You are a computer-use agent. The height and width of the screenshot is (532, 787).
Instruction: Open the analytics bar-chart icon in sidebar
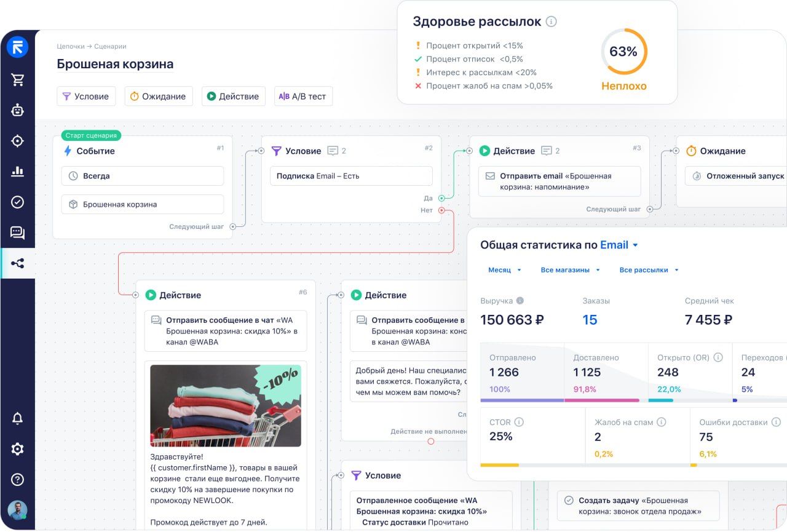(x=17, y=172)
